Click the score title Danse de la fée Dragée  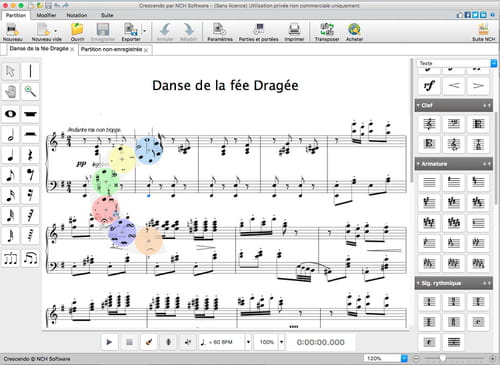pos(225,86)
